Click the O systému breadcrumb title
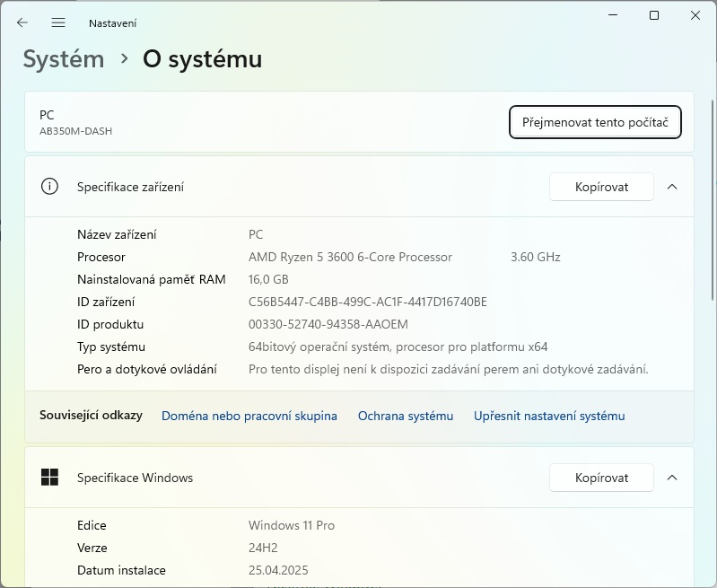717x588 pixels. (x=203, y=59)
